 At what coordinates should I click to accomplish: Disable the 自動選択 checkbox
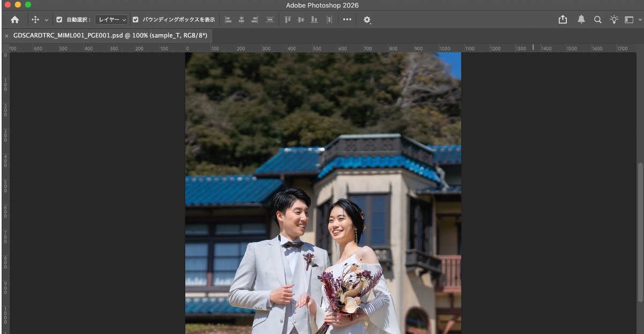pyautogui.click(x=58, y=19)
